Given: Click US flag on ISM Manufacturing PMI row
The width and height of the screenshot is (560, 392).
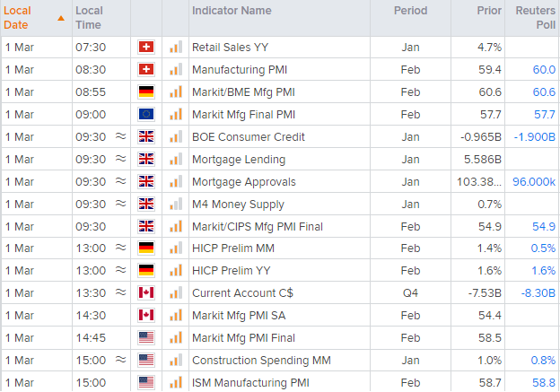Looking at the screenshot, I should (146, 383).
